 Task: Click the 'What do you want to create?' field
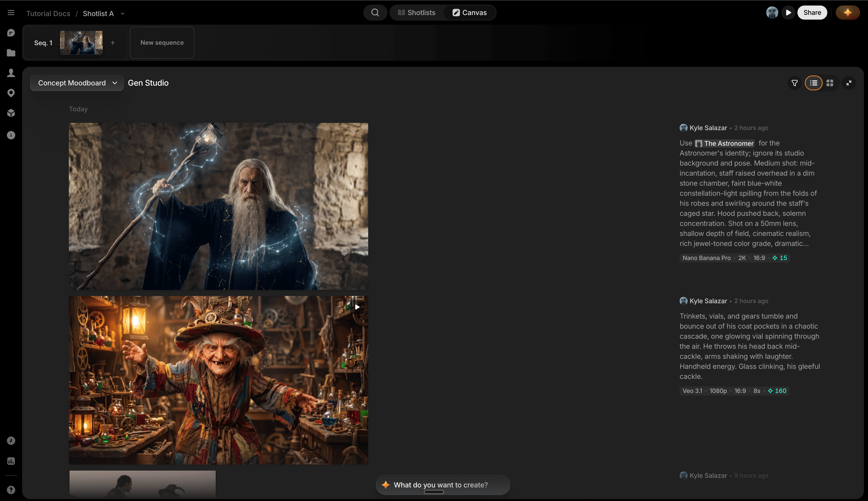click(x=443, y=485)
